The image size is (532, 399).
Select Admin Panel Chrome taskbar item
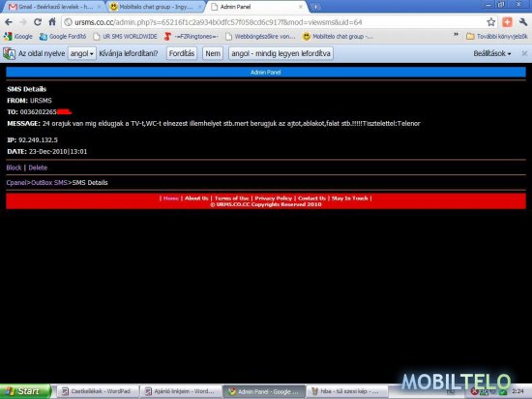click(x=264, y=391)
